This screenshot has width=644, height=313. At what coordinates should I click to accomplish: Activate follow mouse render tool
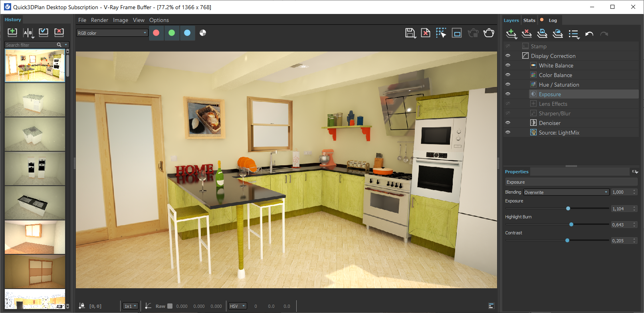(x=441, y=33)
